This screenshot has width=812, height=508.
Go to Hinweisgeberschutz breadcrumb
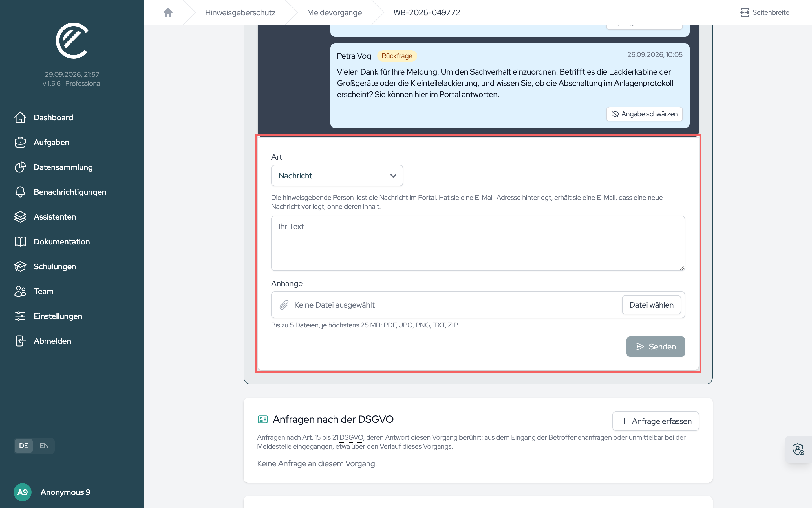240,12
